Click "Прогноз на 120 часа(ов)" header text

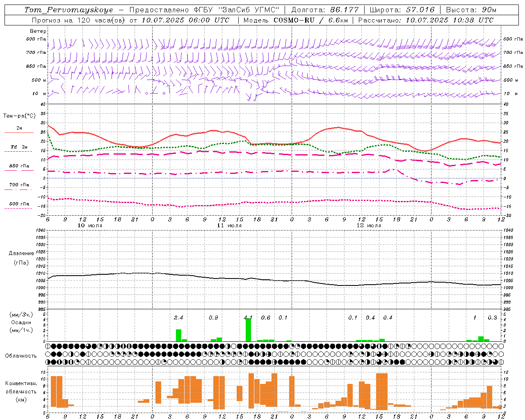[x=79, y=20]
